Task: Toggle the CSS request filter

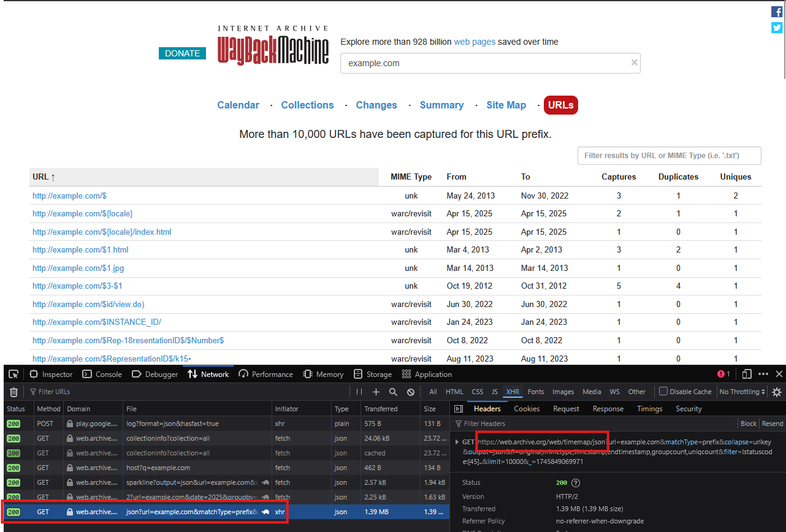Action: (x=477, y=392)
